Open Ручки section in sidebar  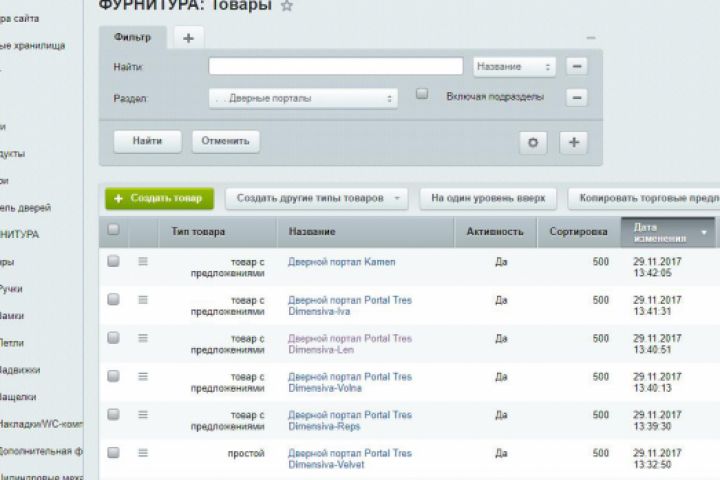11,289
